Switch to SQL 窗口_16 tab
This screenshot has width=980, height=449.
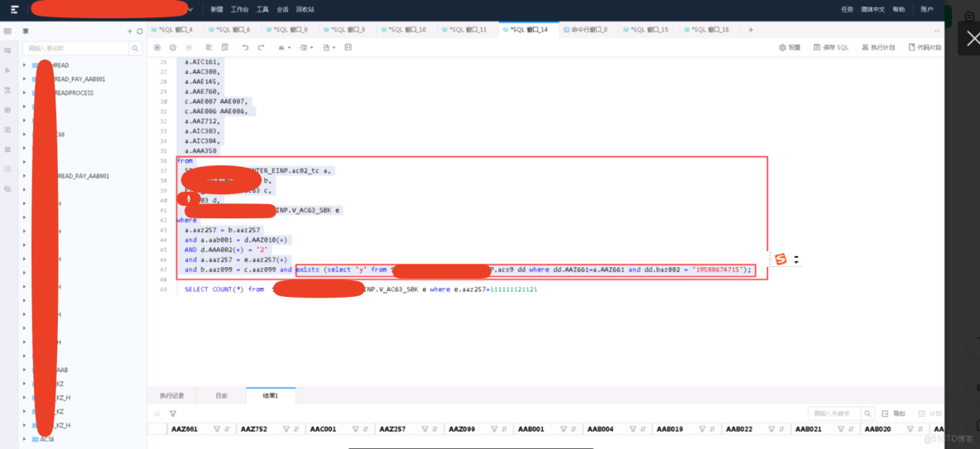coord(706,29)
